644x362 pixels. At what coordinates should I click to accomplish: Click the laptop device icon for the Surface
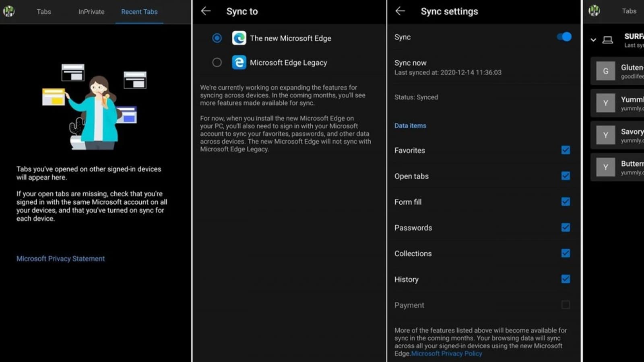click(x=608, y=40)
